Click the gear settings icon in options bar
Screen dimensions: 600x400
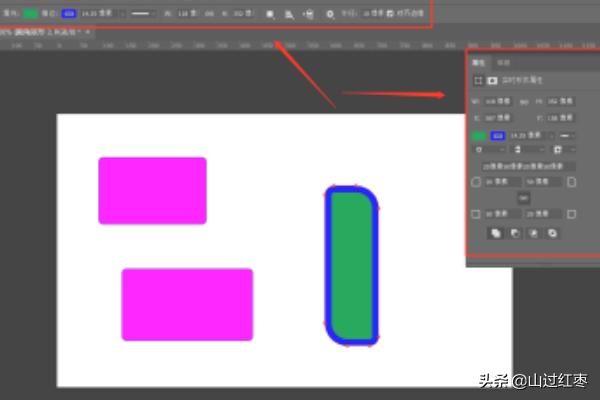(x=331, y=14)
